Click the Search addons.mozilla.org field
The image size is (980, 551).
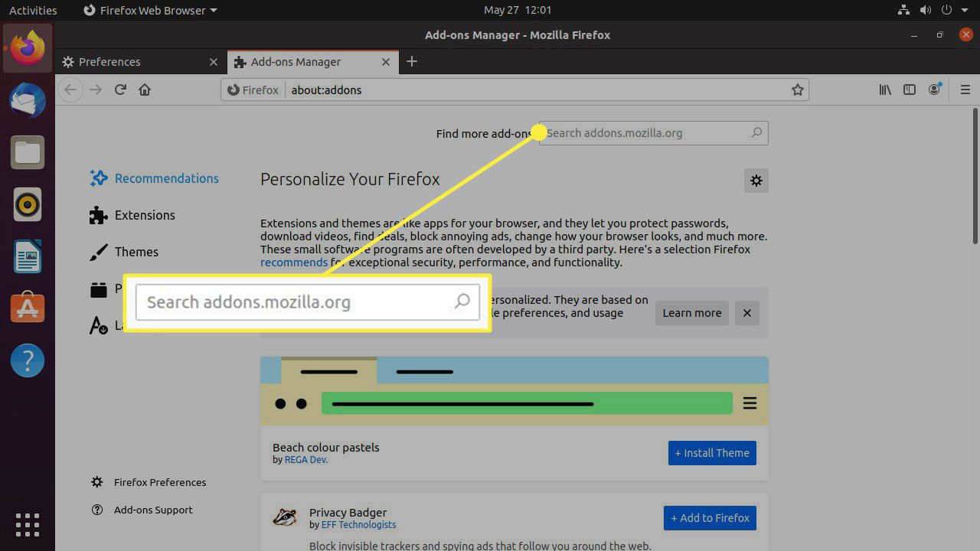(x=653, y=132)
